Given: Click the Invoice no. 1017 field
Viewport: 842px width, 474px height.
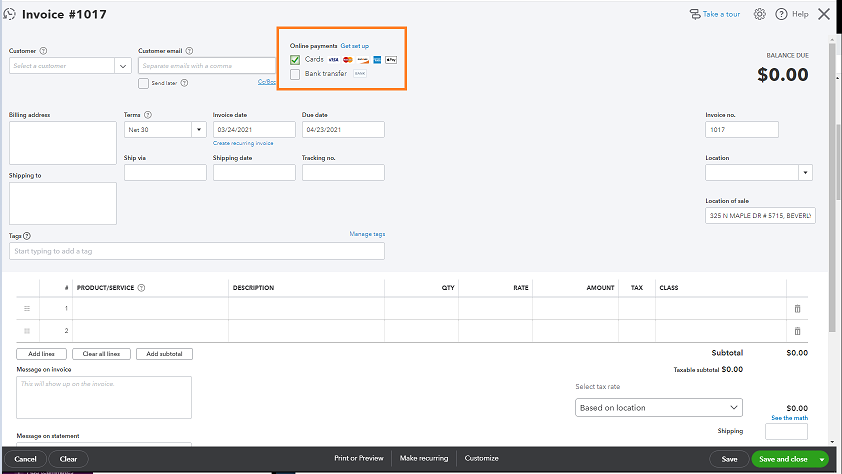Looking at the screenshot, I should pyautogui.click(x=742, y=129).
